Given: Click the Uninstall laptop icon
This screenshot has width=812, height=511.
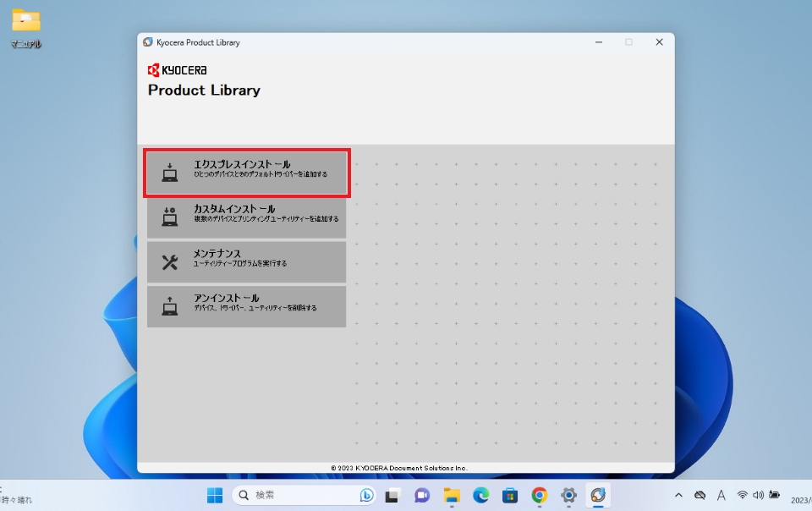Looking at the screenshot, I should click(170, 306).
